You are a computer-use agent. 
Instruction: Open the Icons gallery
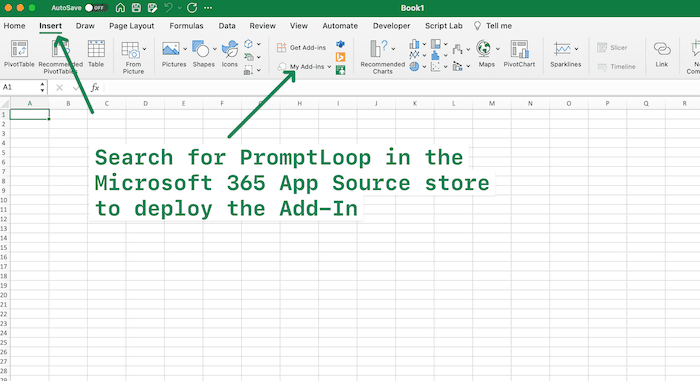[230, 54]
